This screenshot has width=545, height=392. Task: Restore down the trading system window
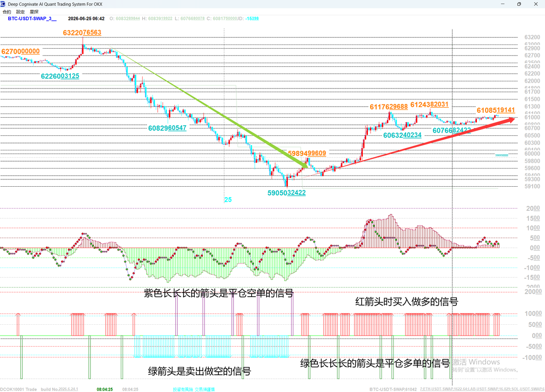[x=519, y=4]
